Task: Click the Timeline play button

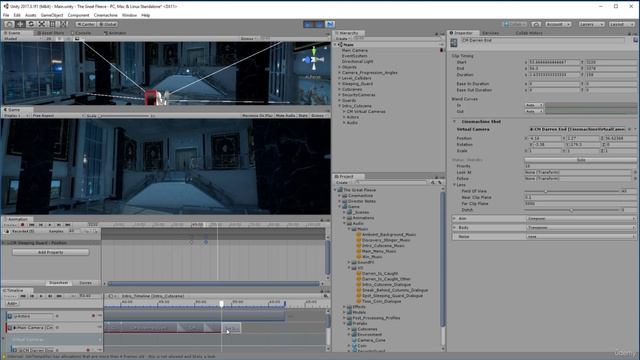Action: point(41,296)
